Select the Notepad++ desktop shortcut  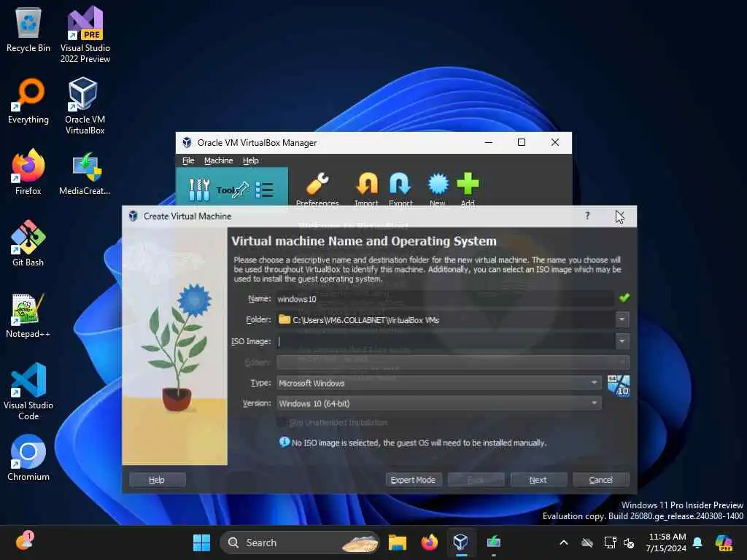28,315
